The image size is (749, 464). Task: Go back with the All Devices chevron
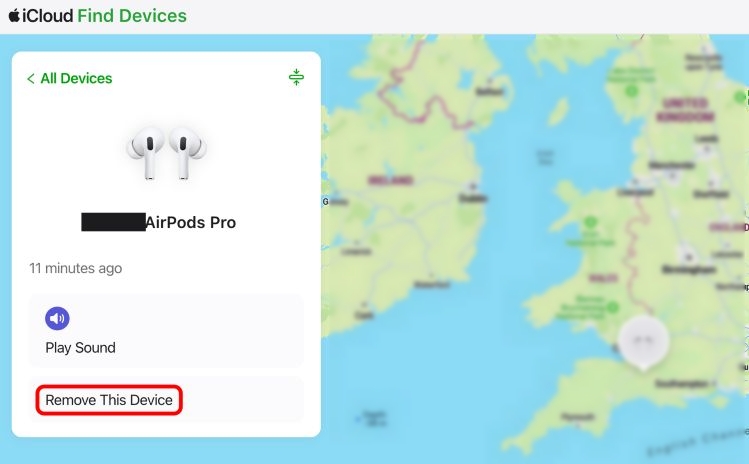pyautogui.click(x=31, y=78)
